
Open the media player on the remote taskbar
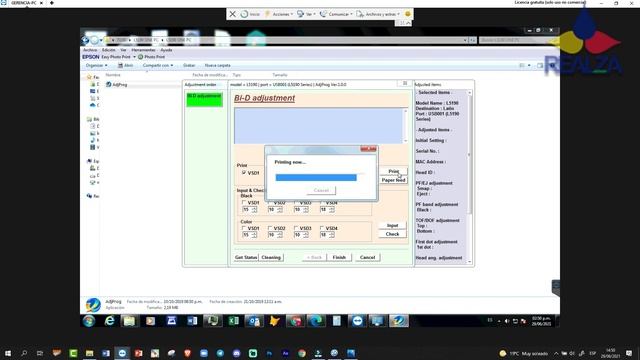click(x=150, y=321)
